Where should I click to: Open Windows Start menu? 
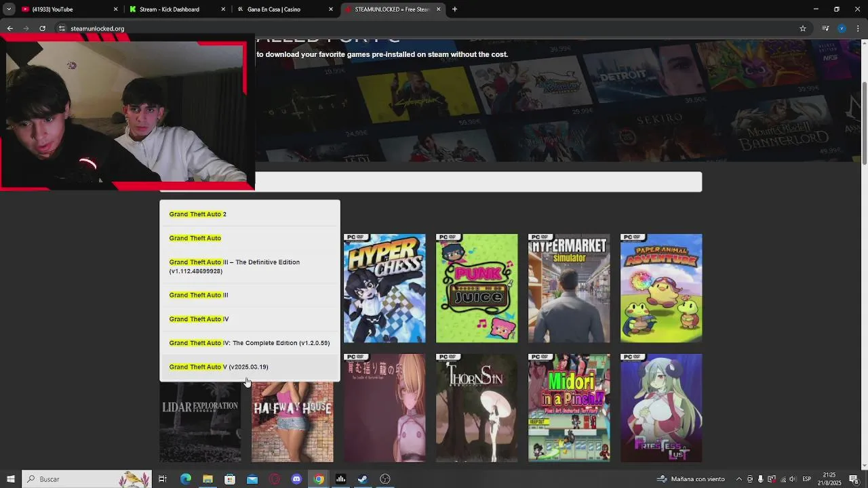pos(10,479)
